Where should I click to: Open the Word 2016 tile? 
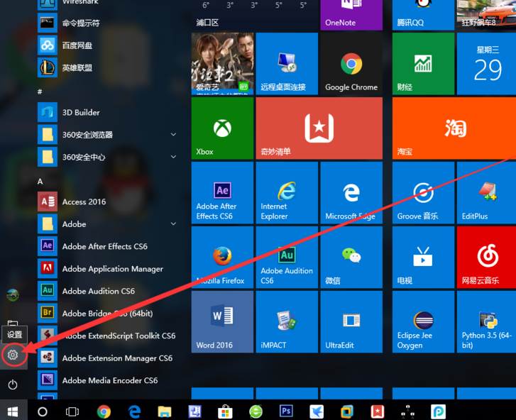[x=222, y=321]
